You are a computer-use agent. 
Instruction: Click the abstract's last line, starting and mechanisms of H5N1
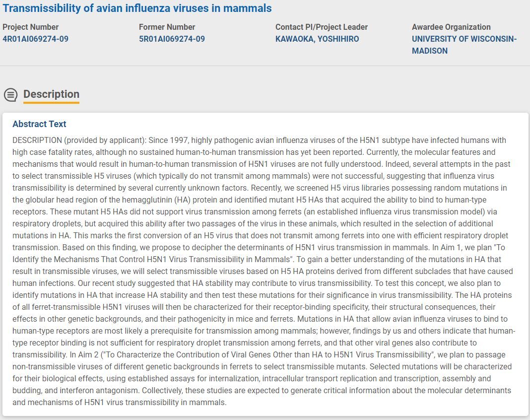point(119,403)
